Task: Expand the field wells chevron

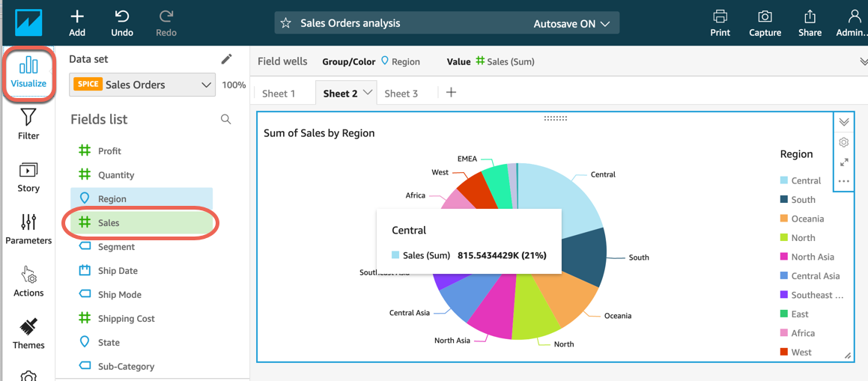Action: click(863, 61)
